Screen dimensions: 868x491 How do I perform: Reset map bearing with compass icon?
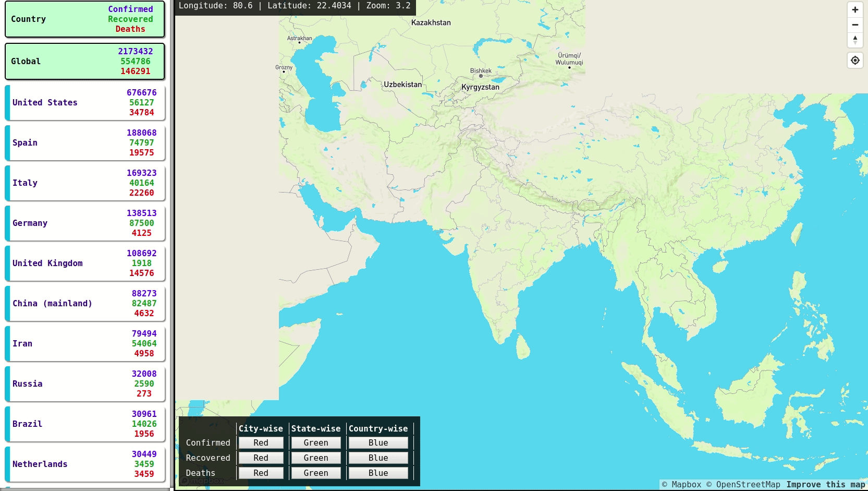[855, 40]
